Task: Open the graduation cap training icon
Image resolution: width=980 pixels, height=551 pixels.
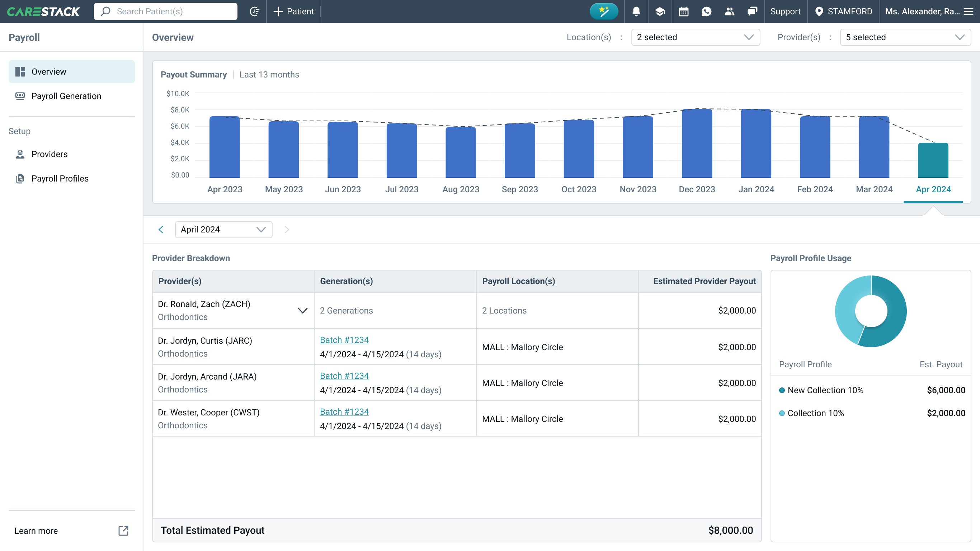Action: 660,11
